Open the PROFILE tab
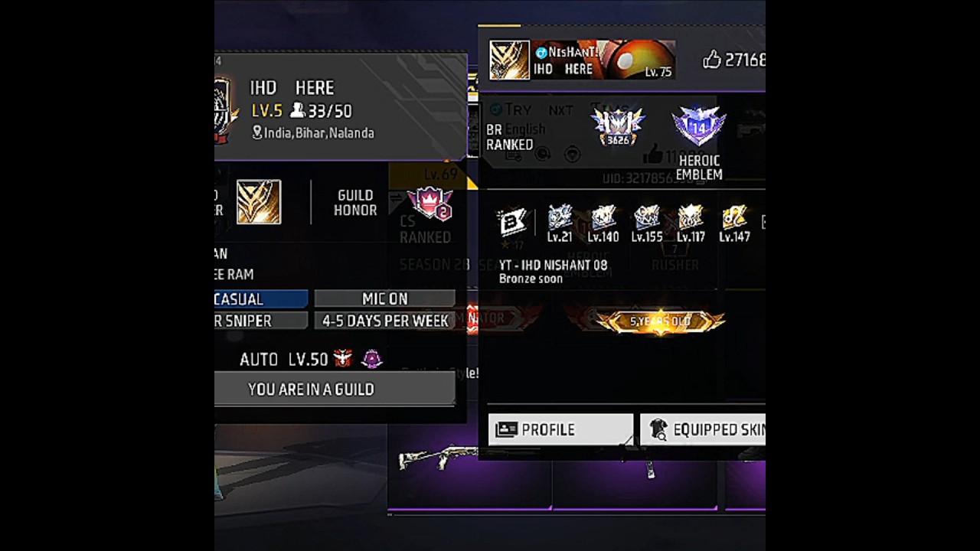Image resolution: width=980 pixels, height=551 pixels. point(560,429)
